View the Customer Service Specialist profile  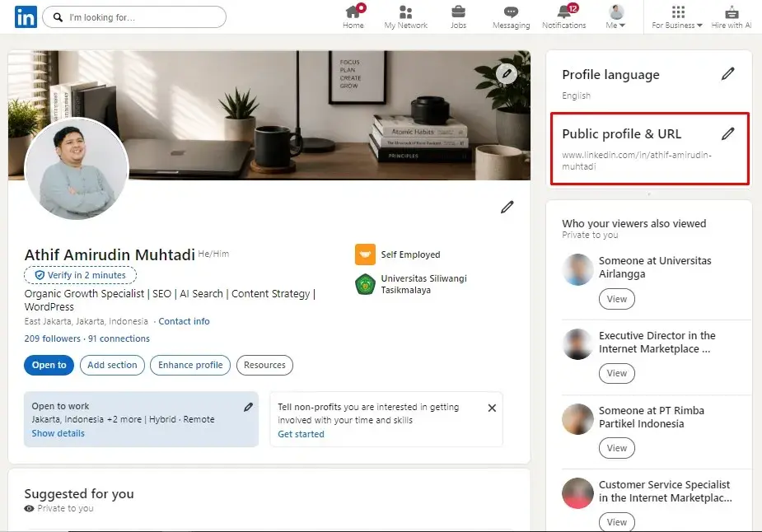[617, 522]
